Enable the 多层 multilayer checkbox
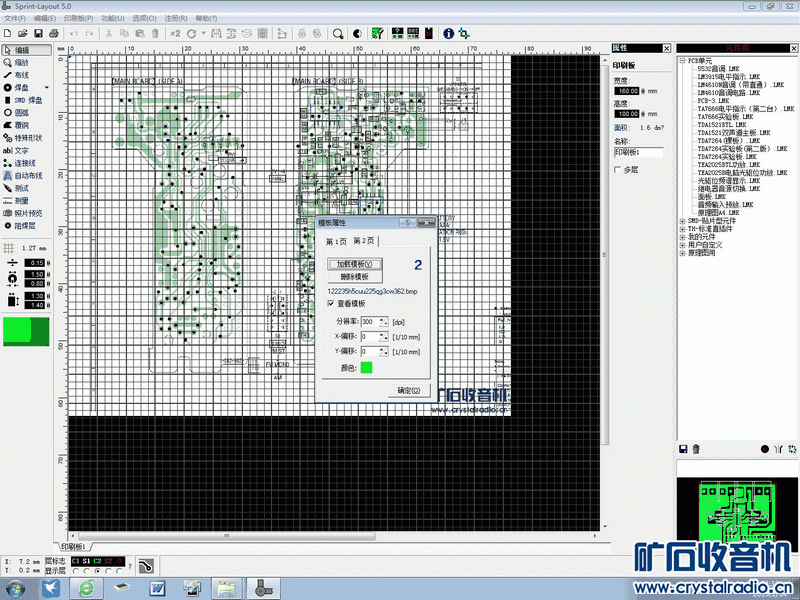Screen dimensions: 800x600 pos(618,170)
